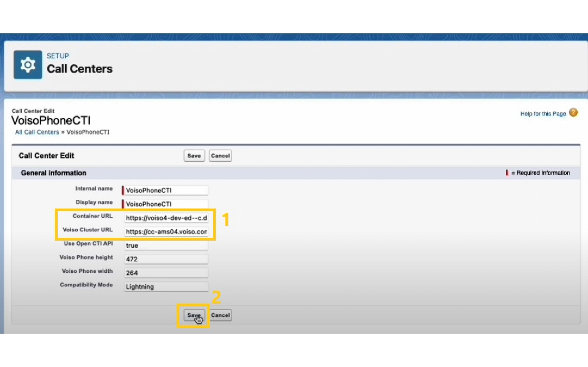The width and height of the screenshot is (588, 367).
Task: Click the Help for this Page icon
Action: (x=574, y=113)
